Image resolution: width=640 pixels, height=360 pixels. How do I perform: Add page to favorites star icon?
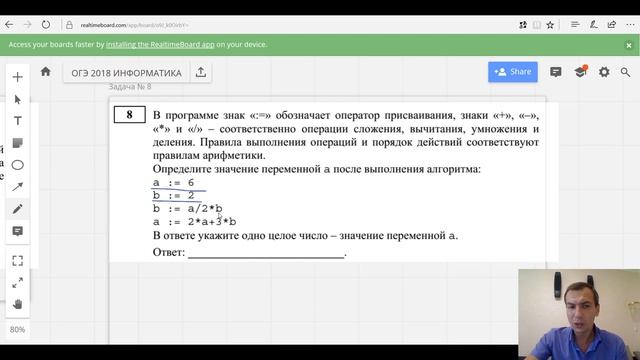[x=550, y=25]
